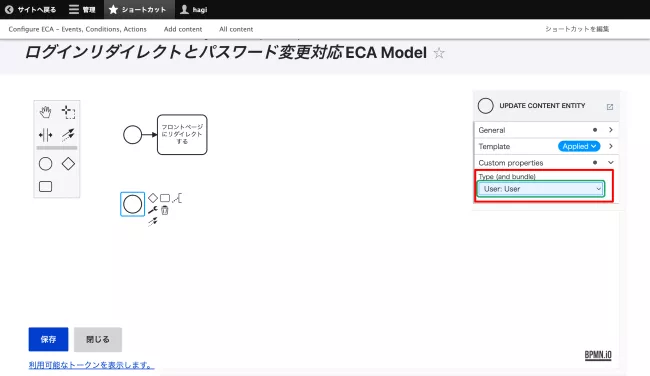Select the highlighted lower start event
Screen dimensions: 650x376
[x=133, y=204]
